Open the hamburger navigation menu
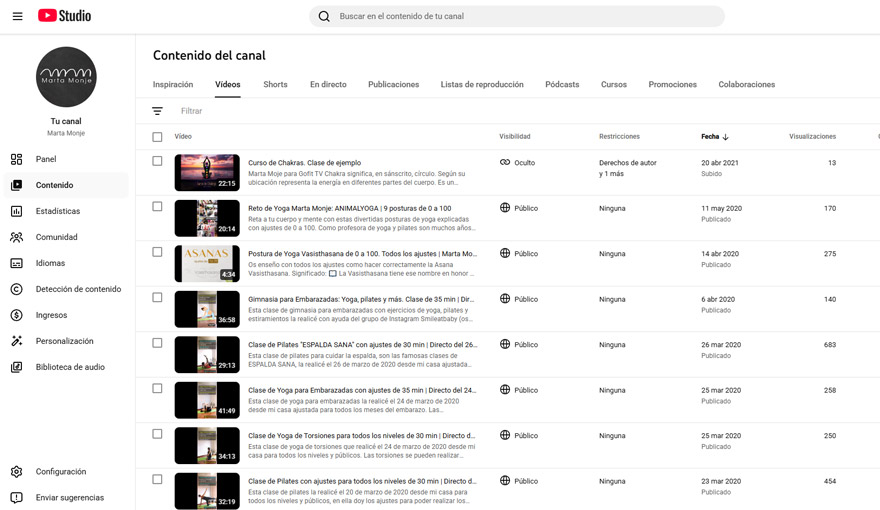 (17, 16)
